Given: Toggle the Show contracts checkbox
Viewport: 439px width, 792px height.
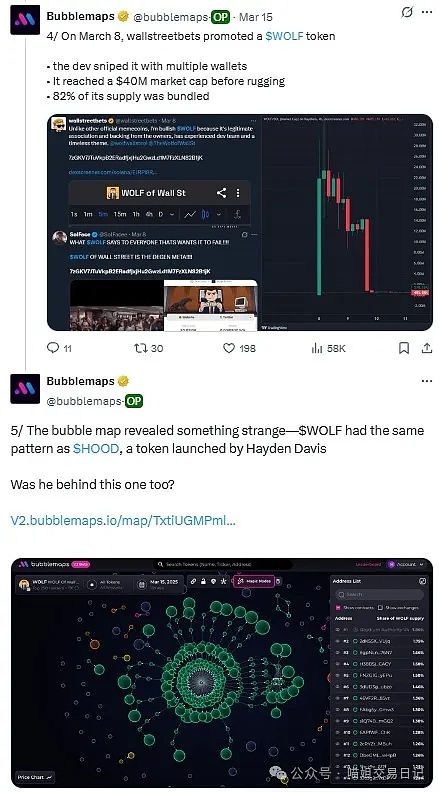Looking at the screenshot, I should pyautogui.click(x=338, y=607).
